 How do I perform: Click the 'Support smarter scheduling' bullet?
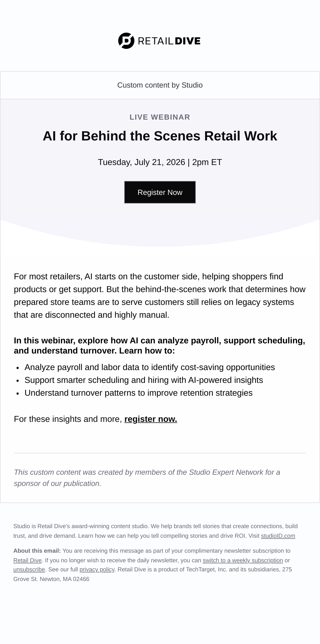point(144,380)
